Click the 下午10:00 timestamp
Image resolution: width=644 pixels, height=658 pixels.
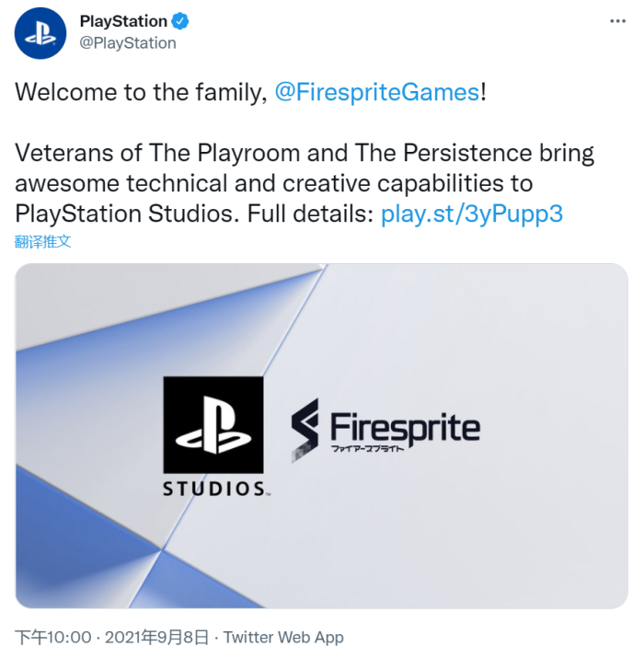tap(53, 638)
